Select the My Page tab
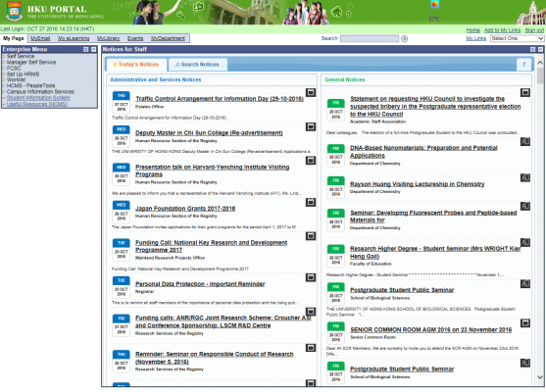The image size is (546, 392). click(14, 38)
